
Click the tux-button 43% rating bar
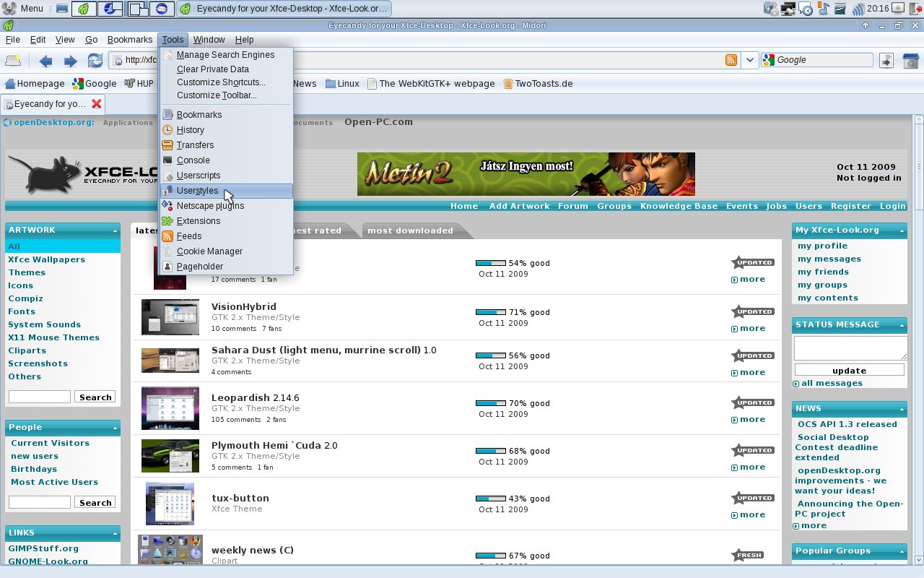point(491,499)
